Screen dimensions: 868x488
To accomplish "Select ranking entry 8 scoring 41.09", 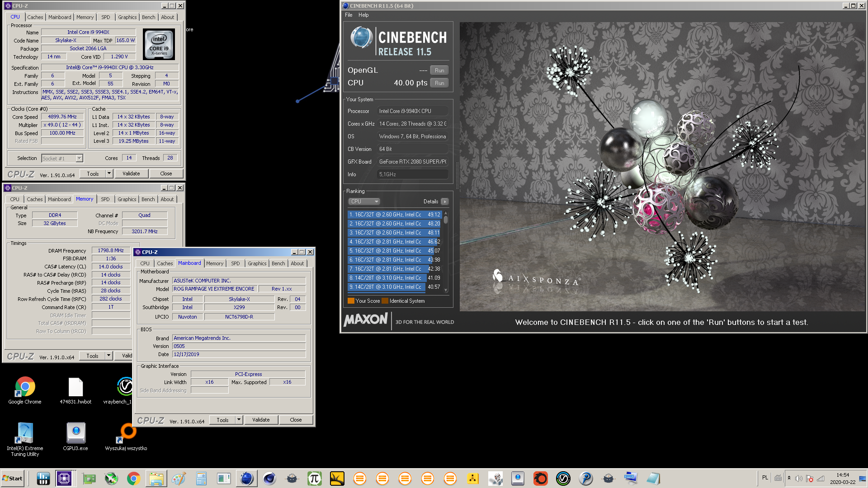I will point(395,278).
